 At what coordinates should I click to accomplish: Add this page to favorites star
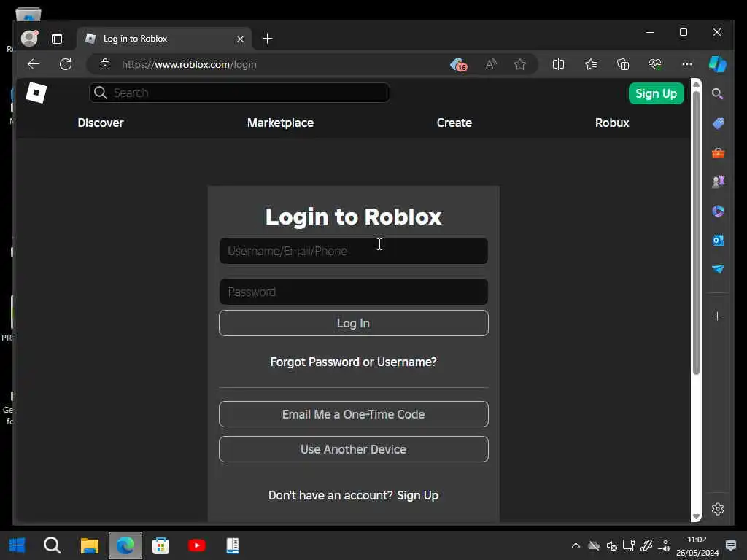(520, 64)
